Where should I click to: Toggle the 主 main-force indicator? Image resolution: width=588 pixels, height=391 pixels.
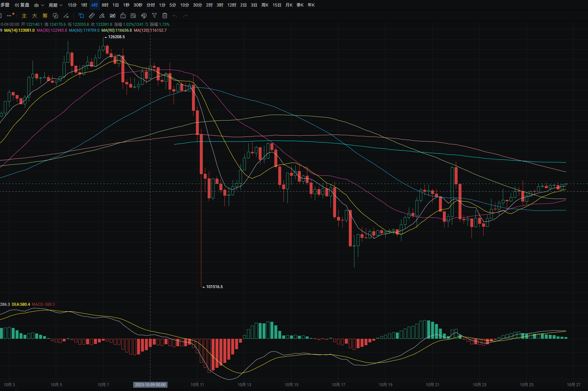click(x=24, y=16)
